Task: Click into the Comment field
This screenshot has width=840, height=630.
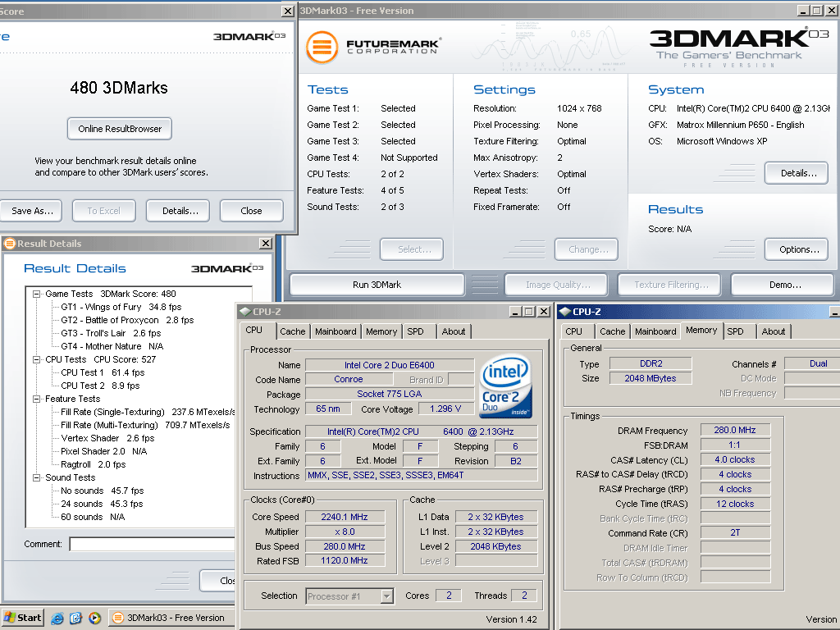Action: [152, 545]
